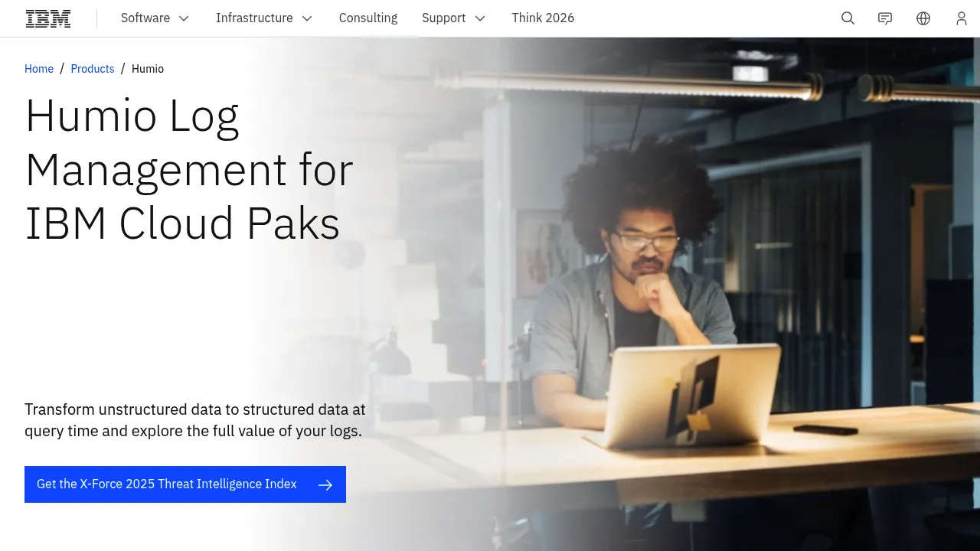Image resolution: width=980 pixels, height=551 pixels.
Task: Open the user profile icon
Action: [x=962, y=18]
